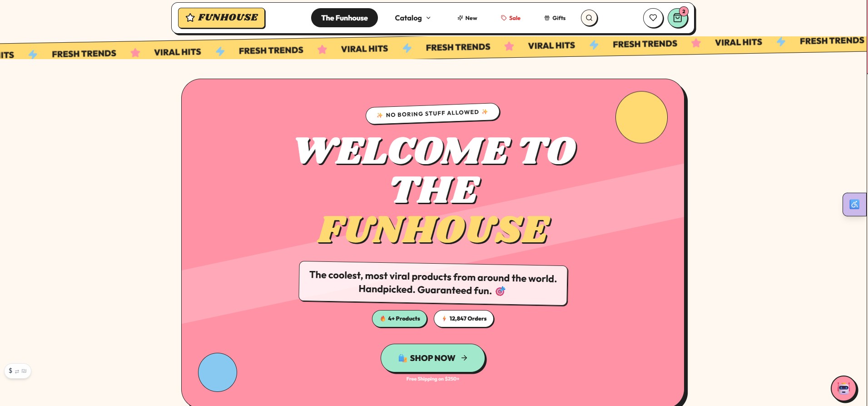This screenshot has width=868, height=406.
Task: Open the shopping cart icon
Action: tap(678, 18)
